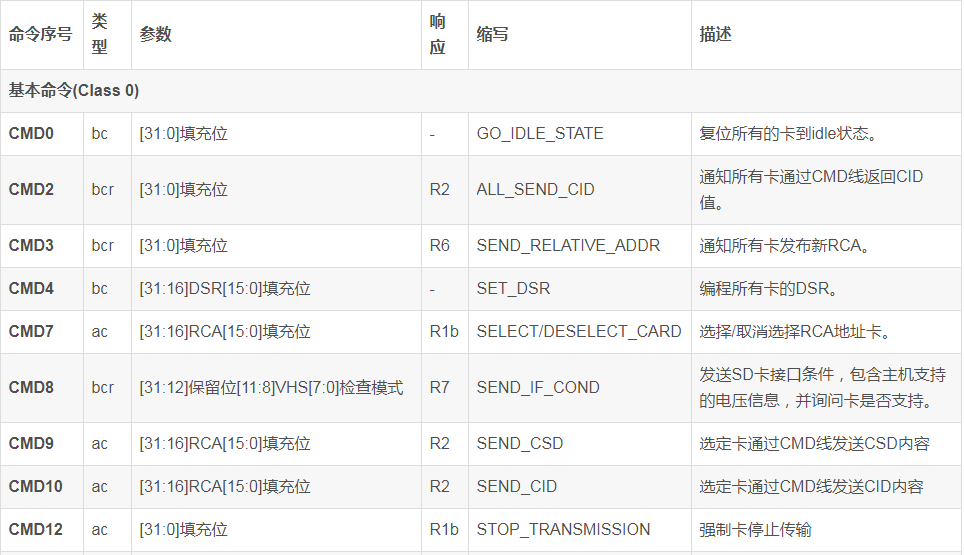Select the GO_IDLE_STATE abbreviation text
964x555 pixels.
click(x=539, y=133)
